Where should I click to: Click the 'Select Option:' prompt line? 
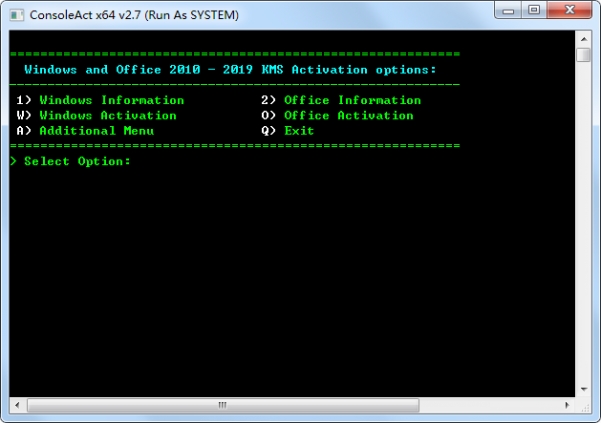(71, 161)
